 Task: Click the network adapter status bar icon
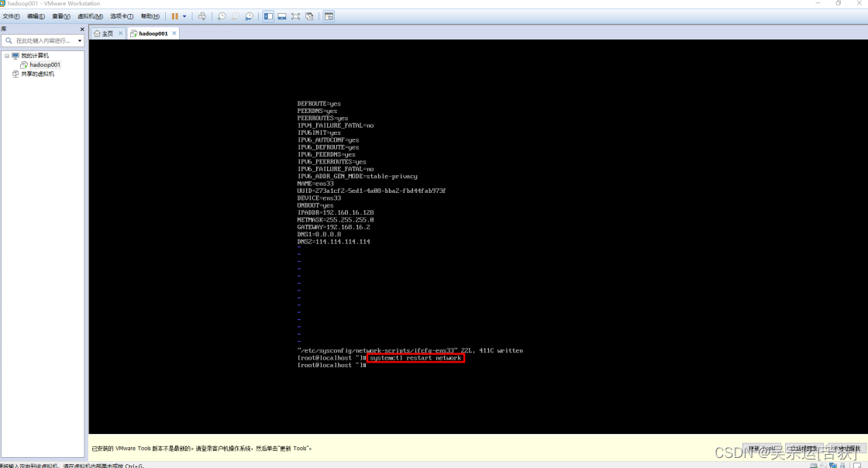[x=832, y=466]
